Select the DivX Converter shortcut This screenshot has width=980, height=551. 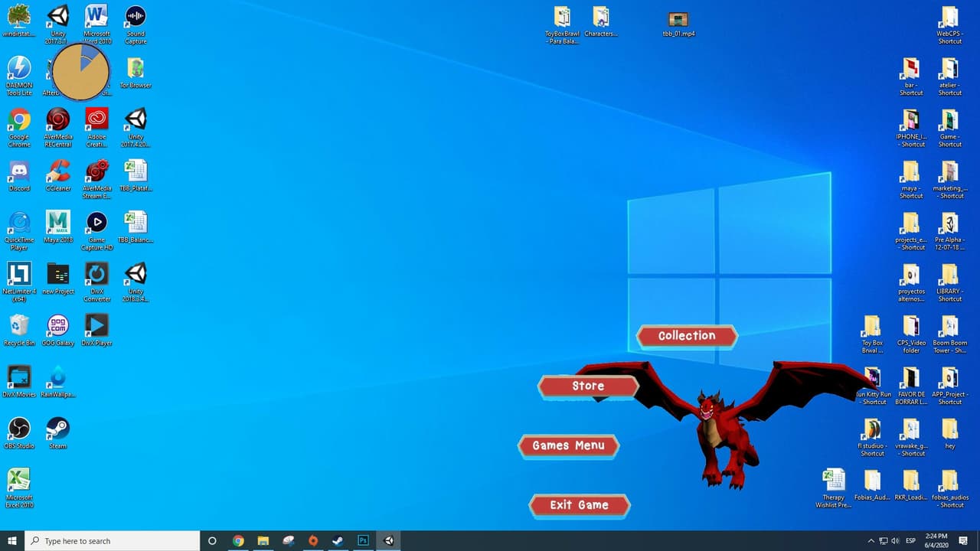pos(96,282)
